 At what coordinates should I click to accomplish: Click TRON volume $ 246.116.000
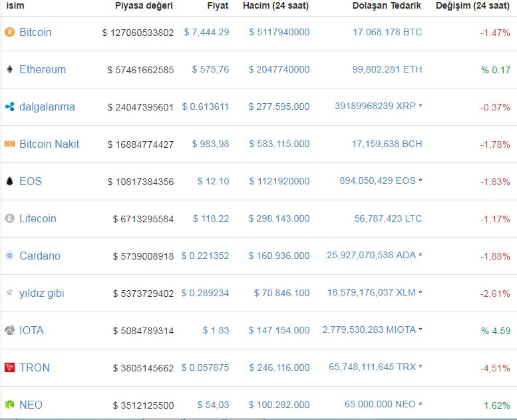(x=279, y=367)
